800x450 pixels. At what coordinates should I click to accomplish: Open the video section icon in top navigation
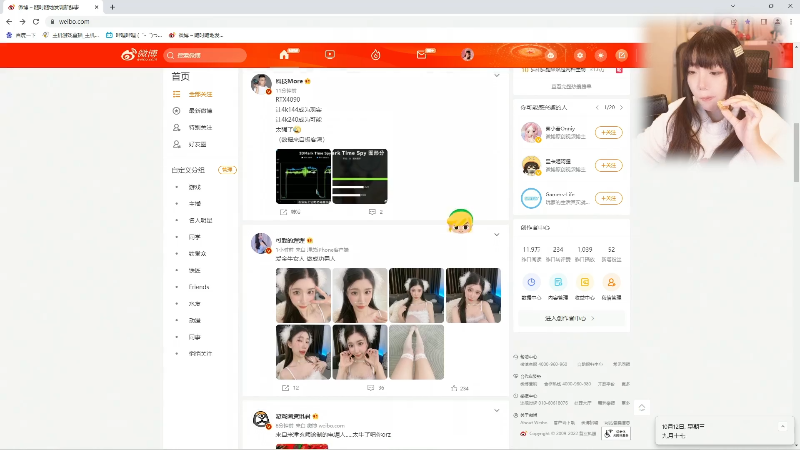(x=330, y=55)
